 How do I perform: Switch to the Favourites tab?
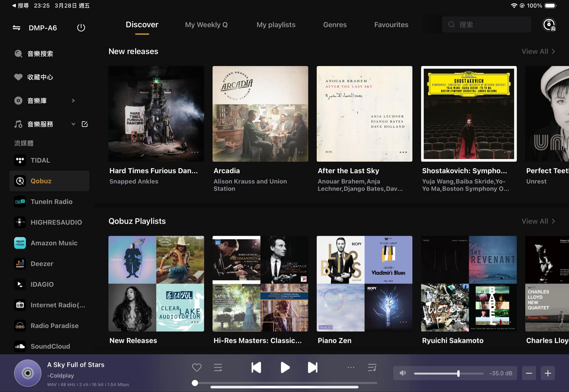(x=391, y=25)
